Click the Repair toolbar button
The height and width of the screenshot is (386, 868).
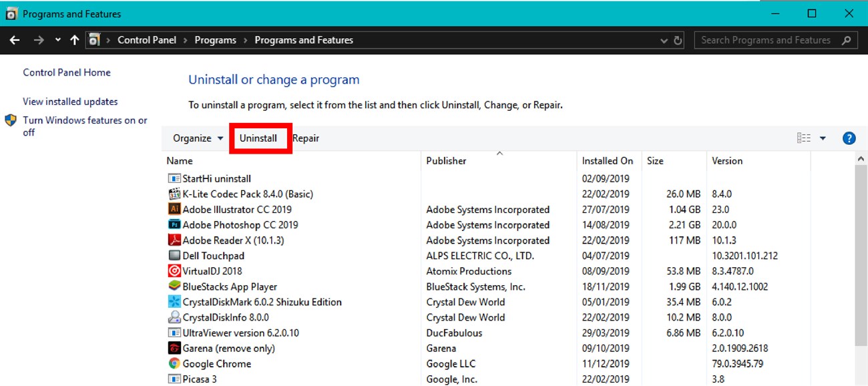tap(306, 138)
